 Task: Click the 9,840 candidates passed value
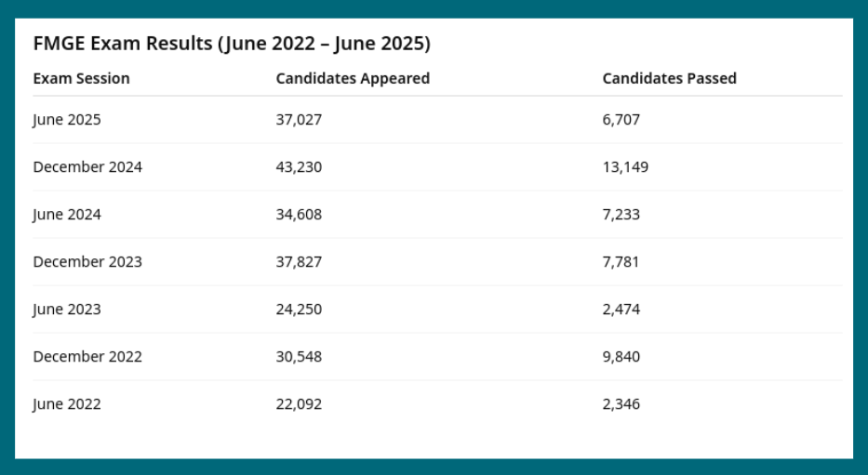pyautogui.click(x=621, y=357)
